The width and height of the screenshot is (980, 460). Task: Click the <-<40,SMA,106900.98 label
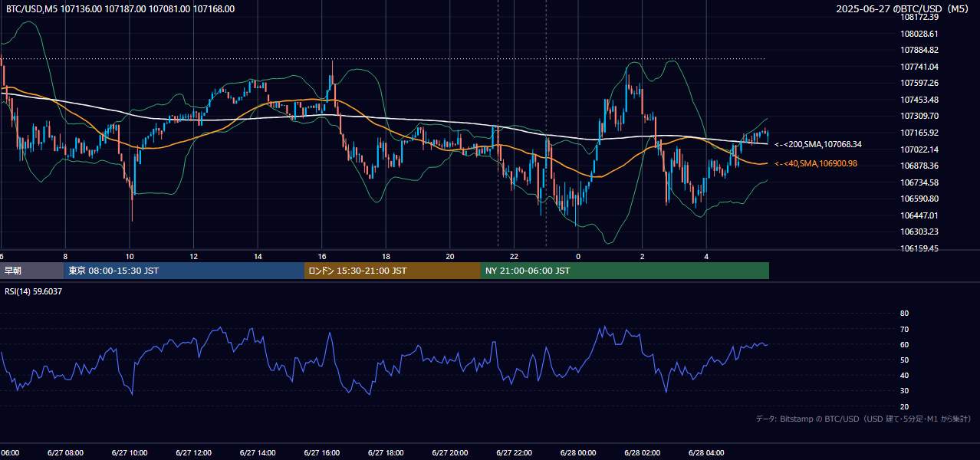(817, 163)
